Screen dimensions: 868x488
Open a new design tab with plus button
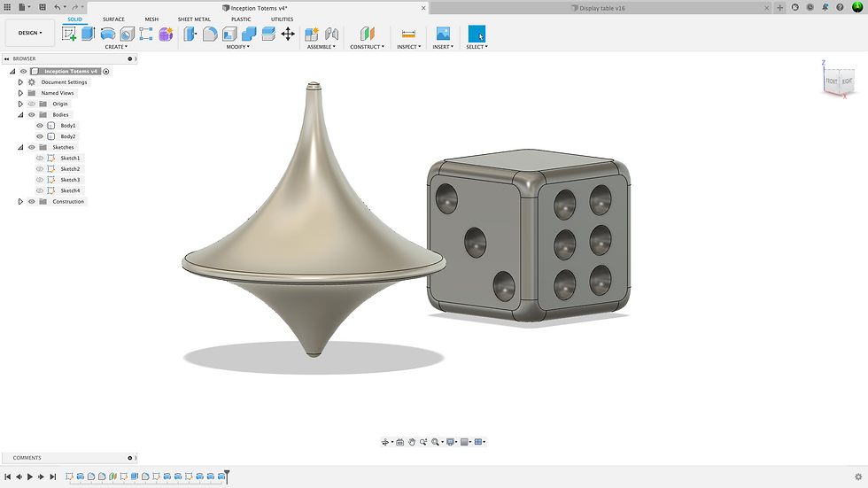(x=780, y=8)
